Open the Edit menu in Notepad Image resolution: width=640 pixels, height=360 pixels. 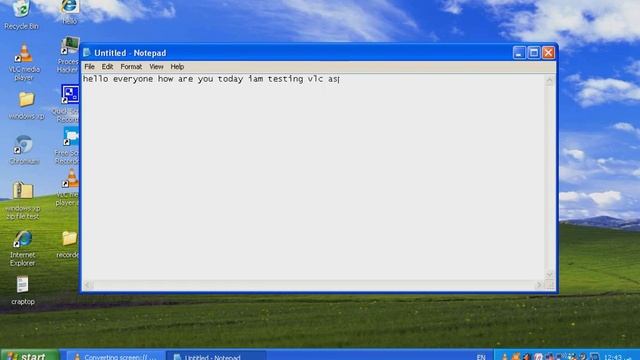107,67
